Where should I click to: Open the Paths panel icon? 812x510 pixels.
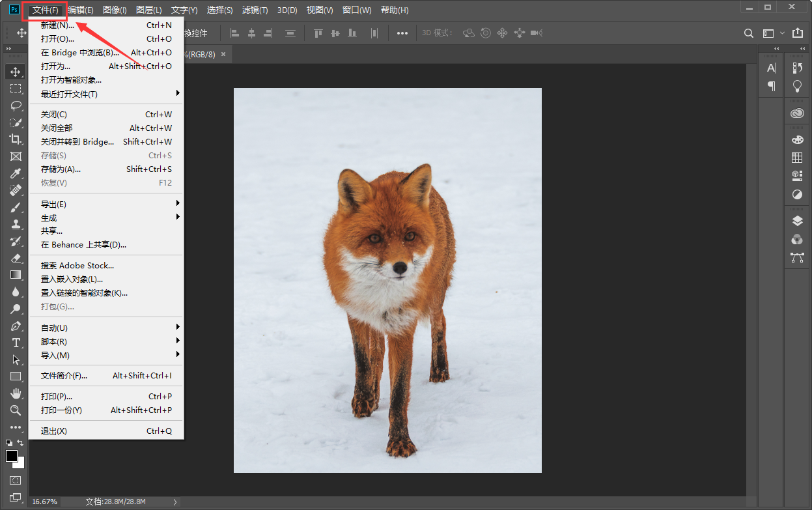click(x=797, y=257)
